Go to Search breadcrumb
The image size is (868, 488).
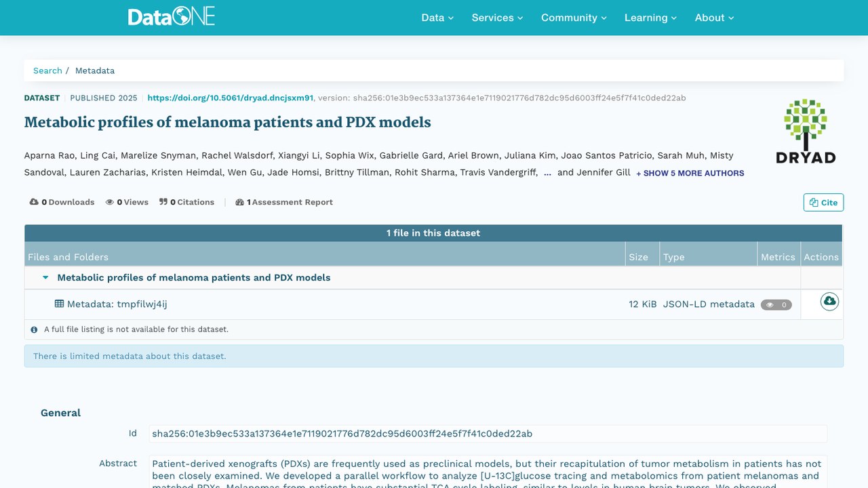click(x=47, y=70)
